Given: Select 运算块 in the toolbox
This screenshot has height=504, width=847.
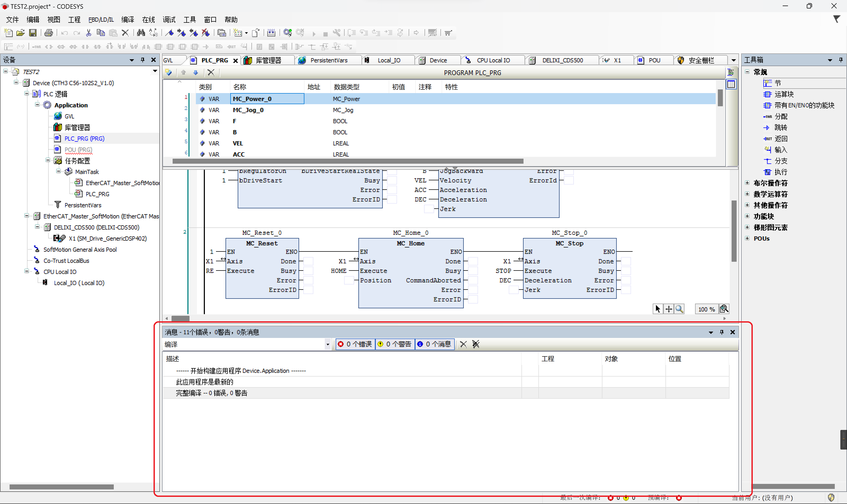Looking at the screenshot, I should 784,94.
